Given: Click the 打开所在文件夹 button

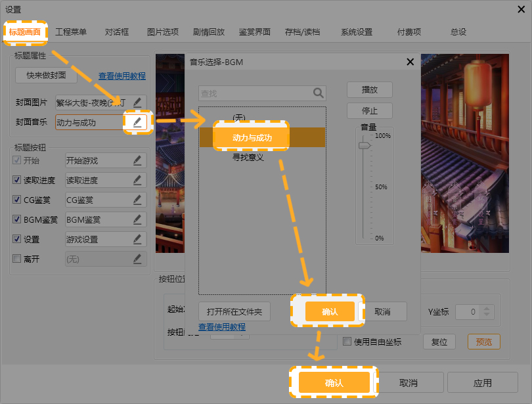Looking at the screenshot, I should (x=234, y=311).
